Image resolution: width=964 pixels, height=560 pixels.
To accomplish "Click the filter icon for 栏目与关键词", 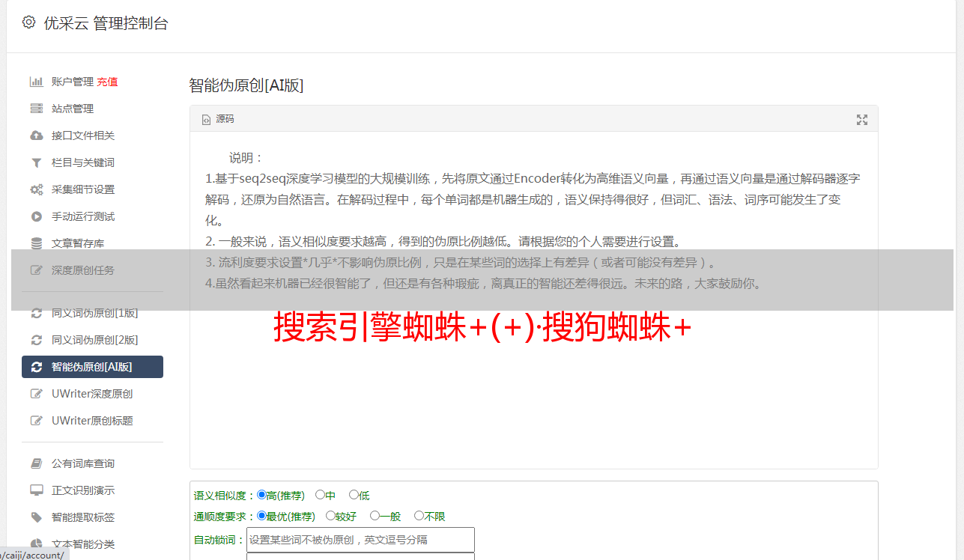I will coord(36,162).
